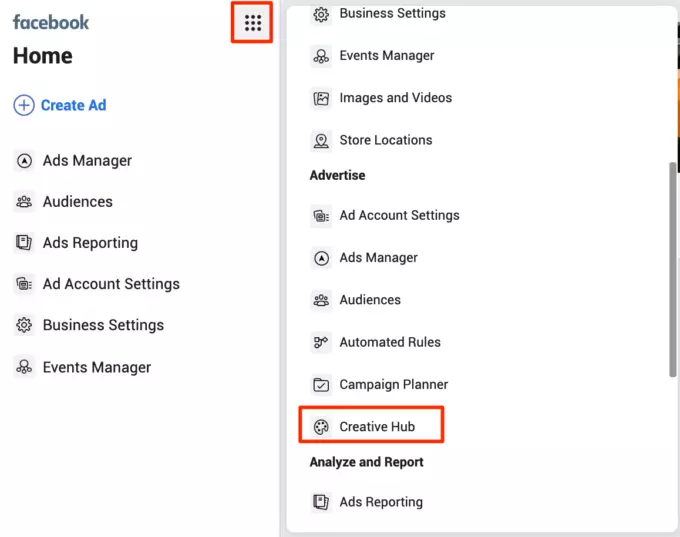Click the Ads Reporting icon in left sidebar
The image size is (680, 537).
[x=24, y=243]
